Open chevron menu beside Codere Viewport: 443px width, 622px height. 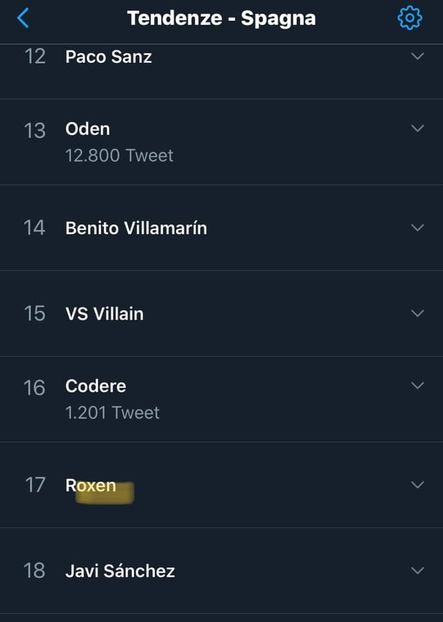417,386
